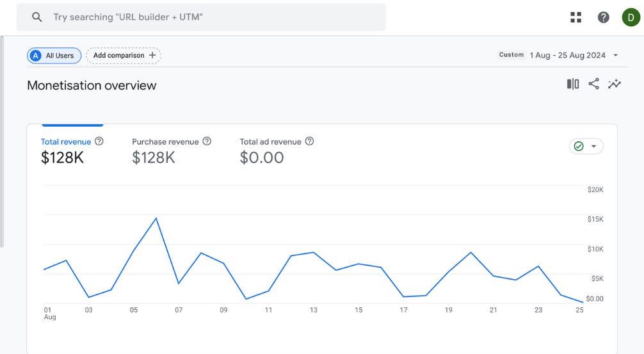This screenshot has width=644, height=354.
Task: Click the plus icon in Add comparison
Action: (152, 56)
